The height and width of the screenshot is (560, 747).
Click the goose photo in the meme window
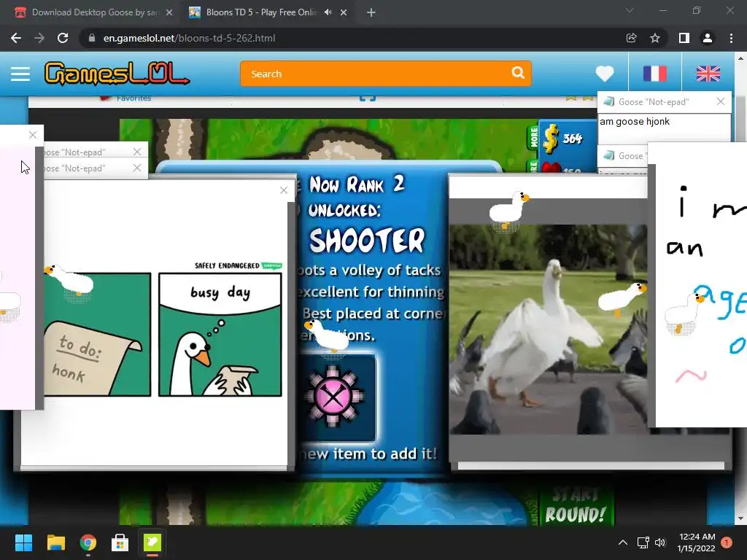[548, 330]
